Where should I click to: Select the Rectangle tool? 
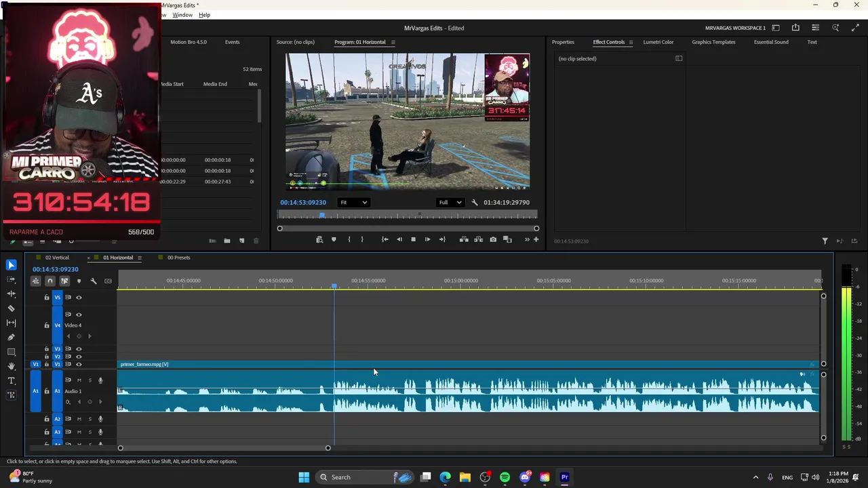point(11,352)
